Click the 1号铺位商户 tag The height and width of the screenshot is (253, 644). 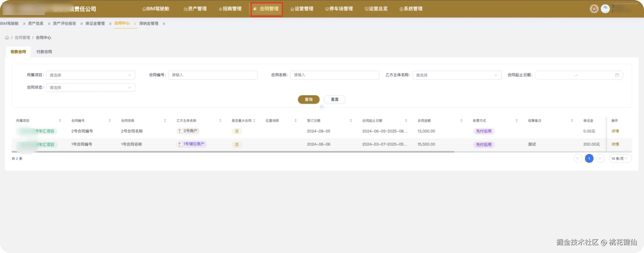click(x=192, y=144)
